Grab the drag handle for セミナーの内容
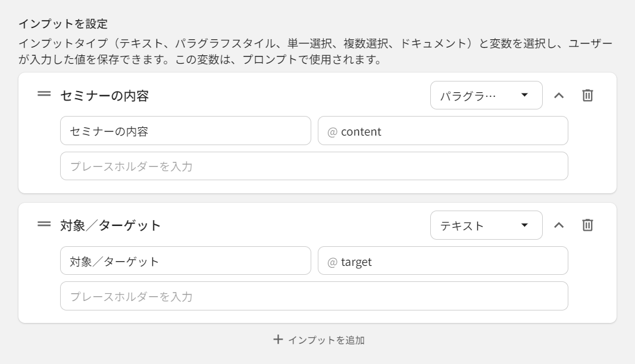Screen dimensions: 635x364 point(44,94)
